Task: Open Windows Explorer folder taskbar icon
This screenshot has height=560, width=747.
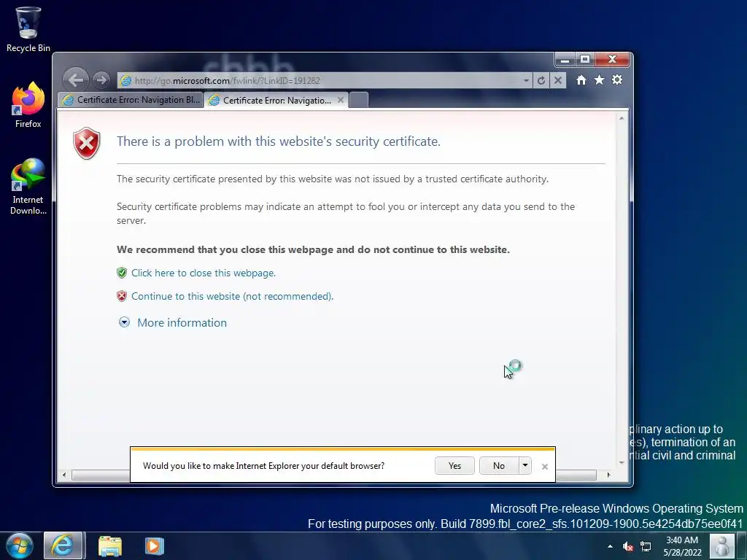Action: [x=110, y=546]
